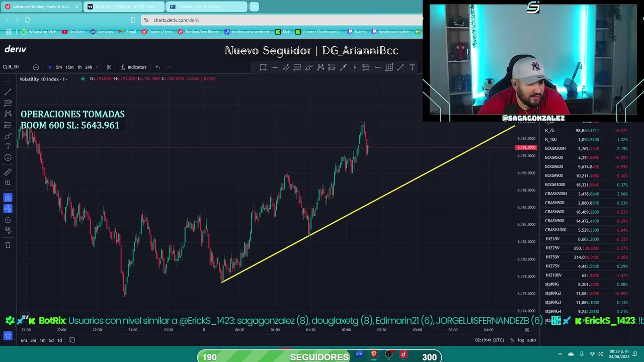Open the WhatsApp Web bookmark
Viewport: 644px width, 362px height.
pos(39,32)
